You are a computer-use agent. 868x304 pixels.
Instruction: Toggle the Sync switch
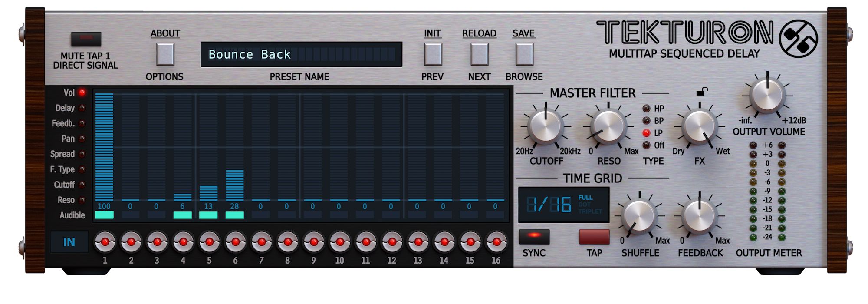point(534,236)
